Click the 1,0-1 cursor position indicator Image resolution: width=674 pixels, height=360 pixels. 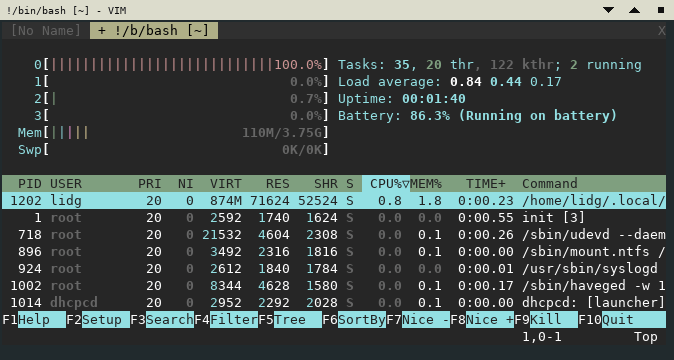pyautogui.click(x=542, y=337)
